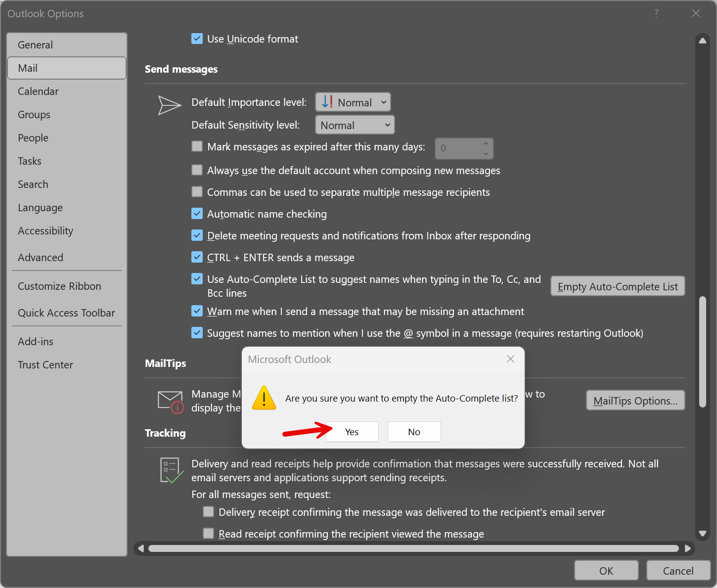The width and height of the screenshot is (717, 588).
Task: Confirm with the Yes button
Action: pos(352,432)
